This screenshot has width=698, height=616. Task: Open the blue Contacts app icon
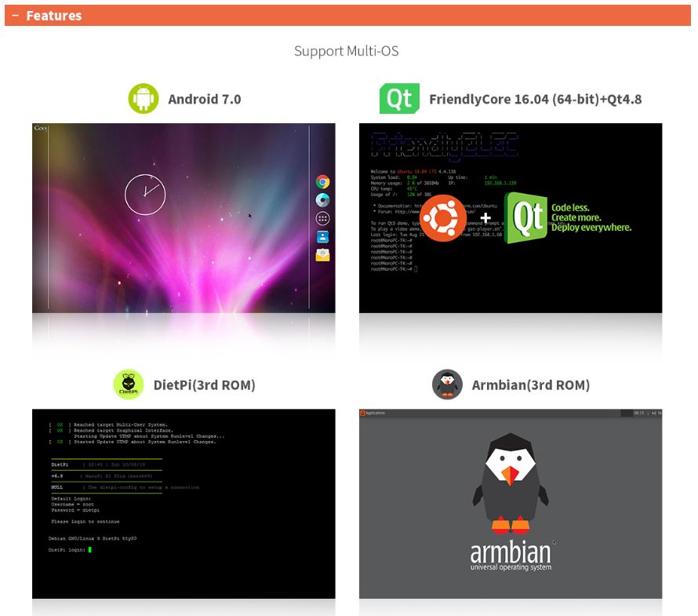click(322, 236)
